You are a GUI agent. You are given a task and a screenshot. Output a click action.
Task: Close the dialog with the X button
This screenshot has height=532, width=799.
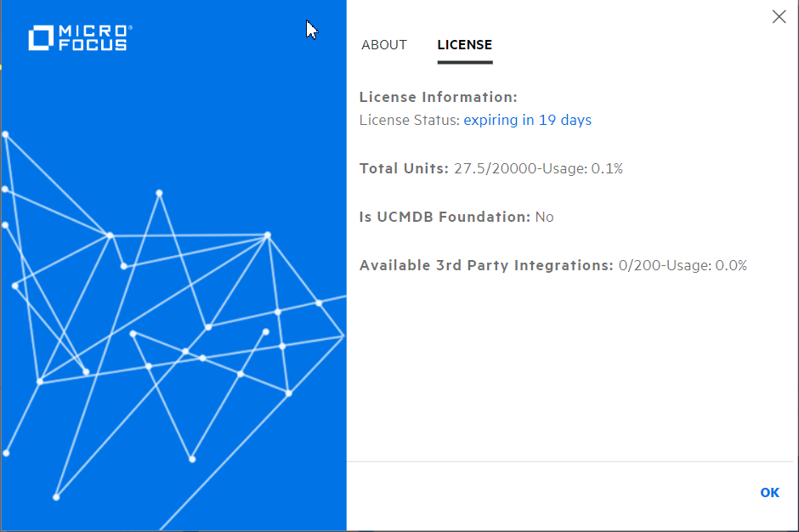coord(779,16)
